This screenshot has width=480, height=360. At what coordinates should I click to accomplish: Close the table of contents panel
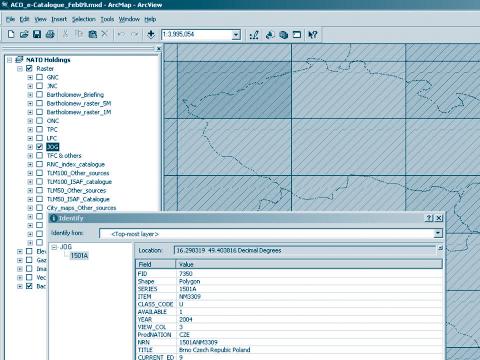tap(159, 49)
